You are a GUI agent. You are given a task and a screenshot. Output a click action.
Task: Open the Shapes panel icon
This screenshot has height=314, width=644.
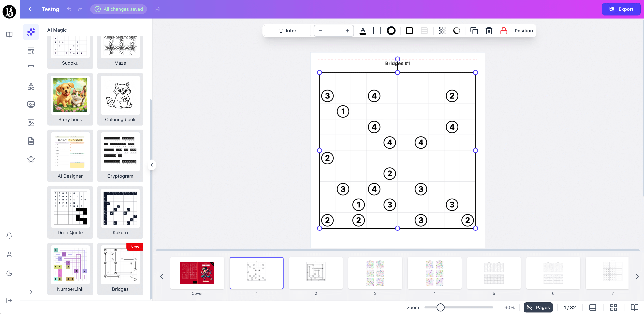tap(31, 86)
